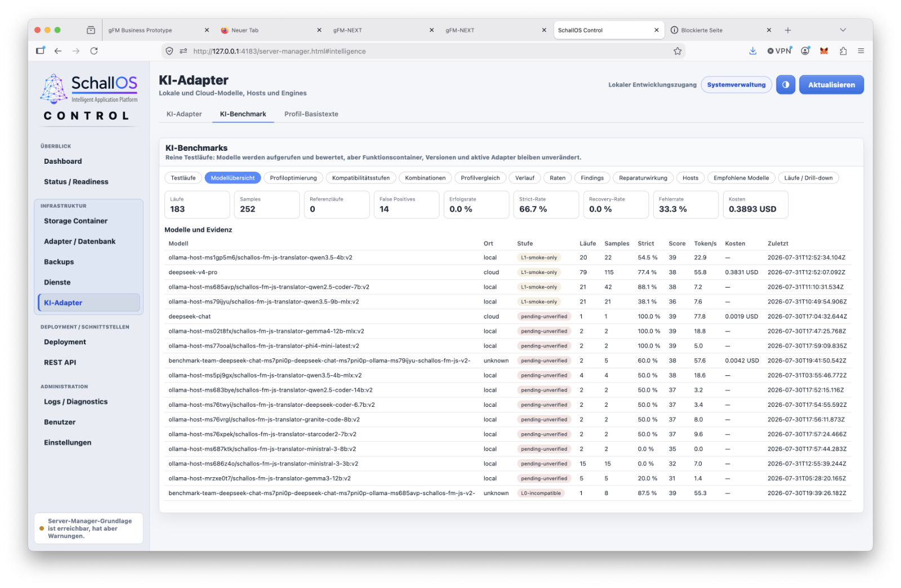Select the KI-Benchmark tab
The height and width of the screenshot is (588, 901).
(x=243, y=114)
